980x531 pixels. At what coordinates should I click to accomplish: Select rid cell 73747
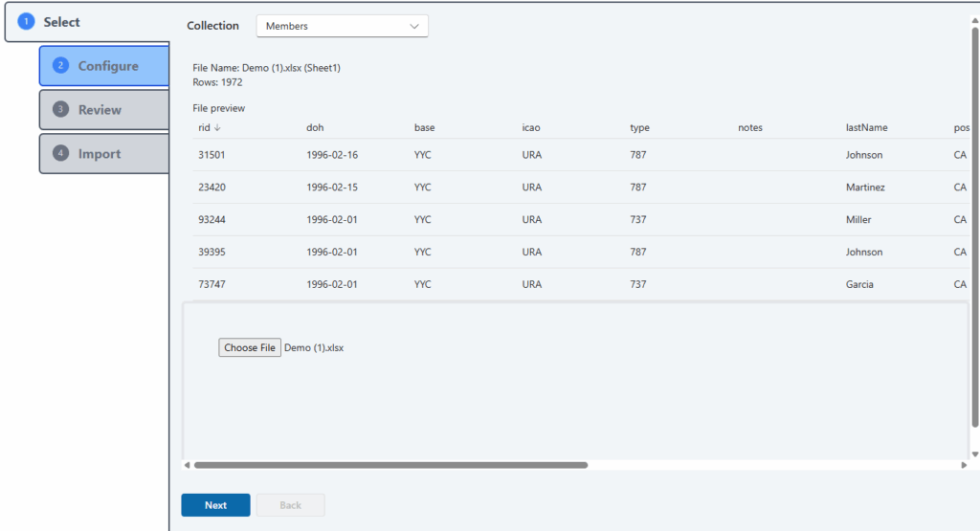pos(212,284)
